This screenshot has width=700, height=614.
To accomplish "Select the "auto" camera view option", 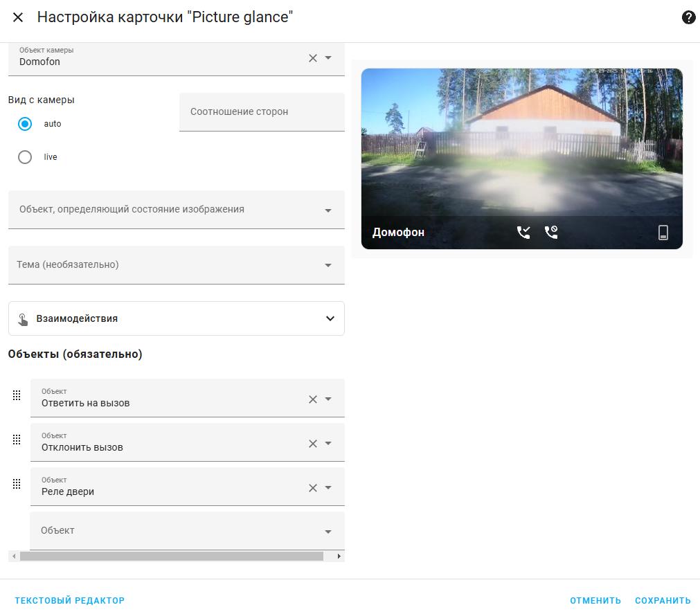I will tap(26, 124).
